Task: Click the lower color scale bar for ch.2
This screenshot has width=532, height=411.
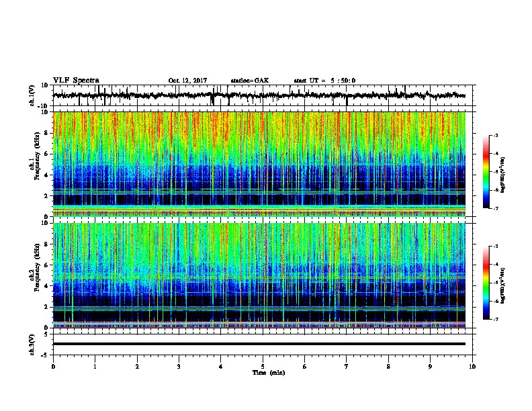Action: (486, 283)
